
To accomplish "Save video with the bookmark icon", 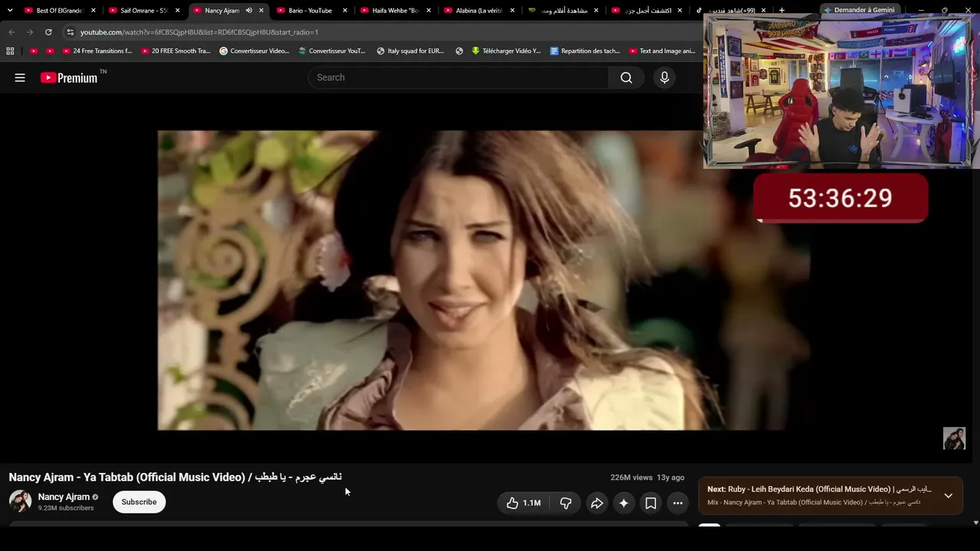I will click(651, 503).
